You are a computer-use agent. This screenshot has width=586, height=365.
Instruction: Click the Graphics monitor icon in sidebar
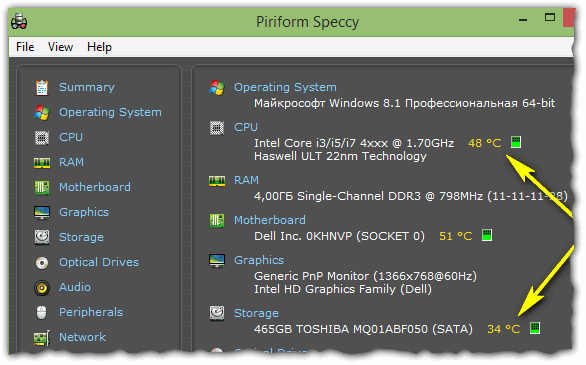(x=42, y=213)
